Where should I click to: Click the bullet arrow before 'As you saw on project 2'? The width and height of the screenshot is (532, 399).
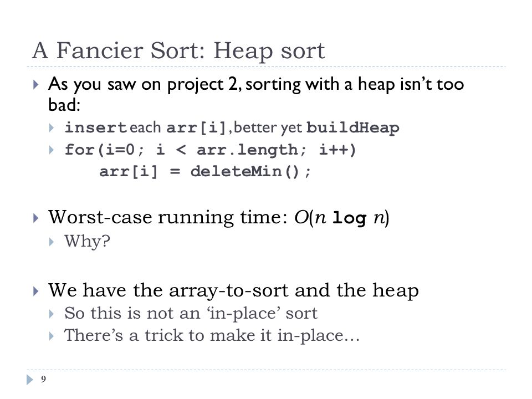pyautogui.click(x=36, y=84)
